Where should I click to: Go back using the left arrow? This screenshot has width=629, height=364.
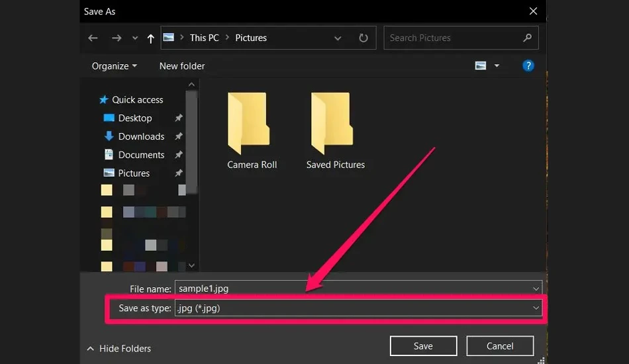(93, 38)
